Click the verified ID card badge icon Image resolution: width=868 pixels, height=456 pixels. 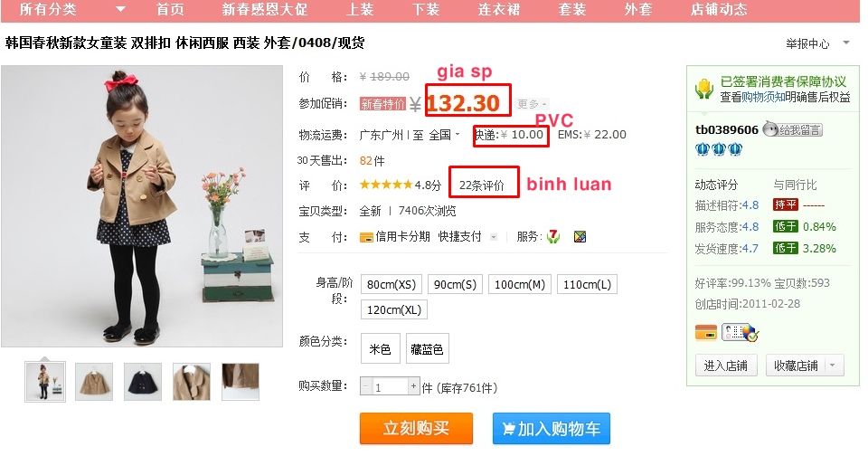pyautogui.click(x=740, y=332)
